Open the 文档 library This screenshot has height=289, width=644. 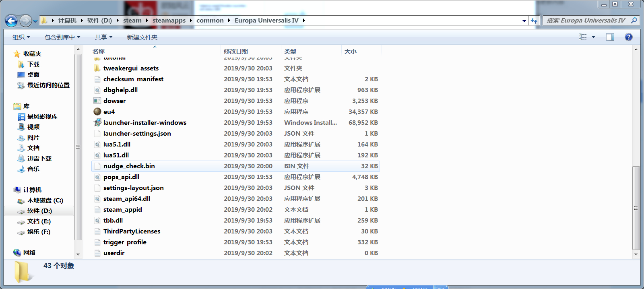point(29,148)
